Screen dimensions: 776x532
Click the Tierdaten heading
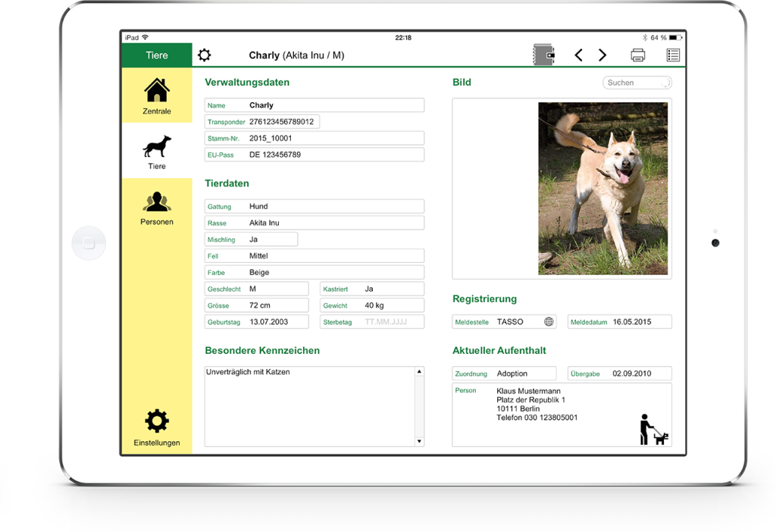tap(227, 183)
